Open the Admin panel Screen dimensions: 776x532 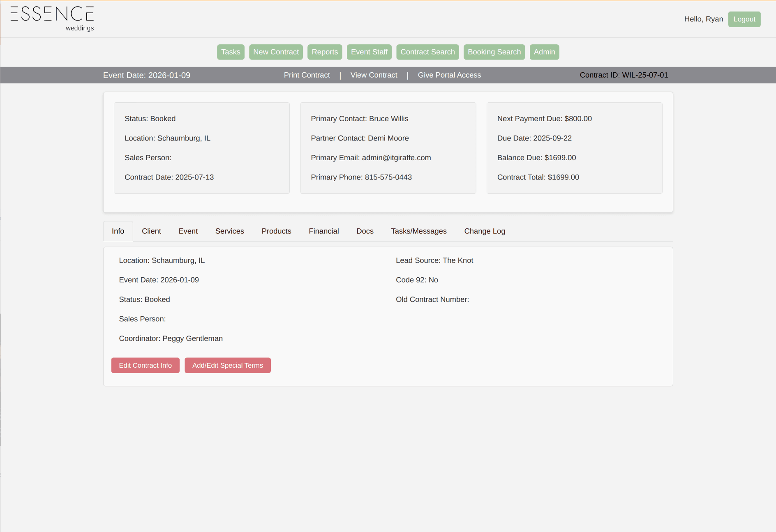544,52
